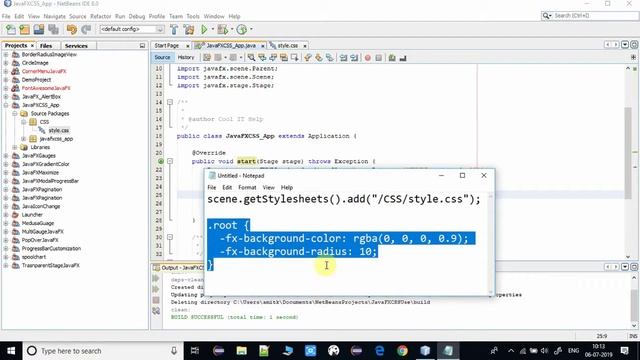Switch to the Files tab
Viewport: 640px width, 360px height.
[x=46, y=46]
